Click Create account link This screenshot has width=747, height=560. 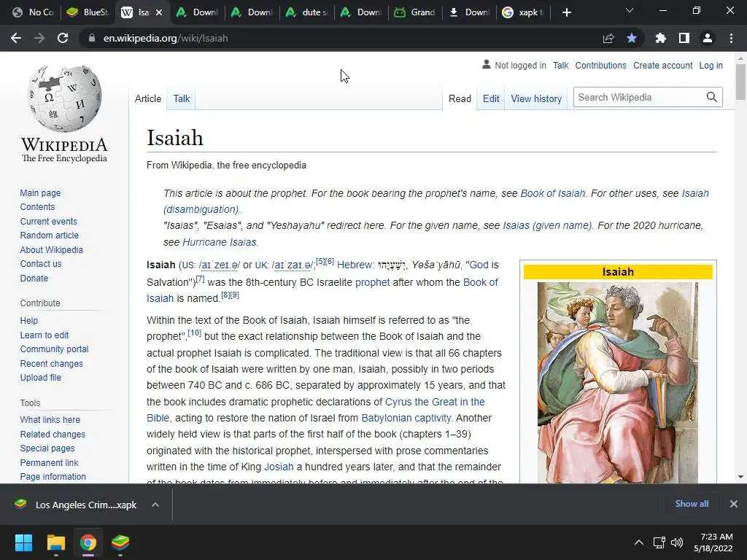point(662,65)
